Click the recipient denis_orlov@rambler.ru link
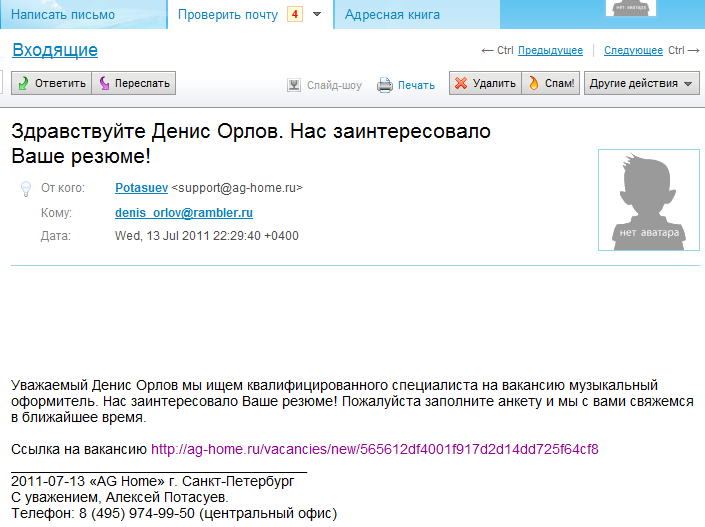705x527 pixels. pyautogui.click(x=184, y=213)
